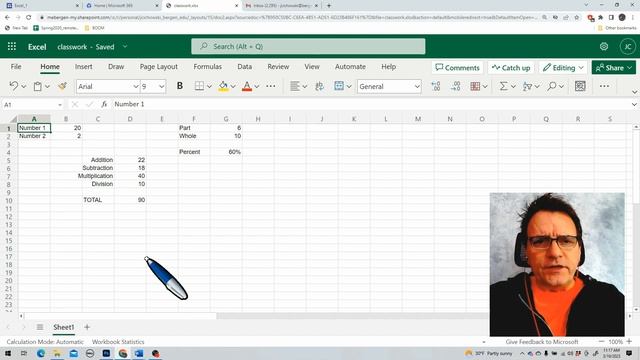This screenshot has height=360, width=640.
Task: Click the AutoSum sigma icon
Action: click(x=504, y=86)
